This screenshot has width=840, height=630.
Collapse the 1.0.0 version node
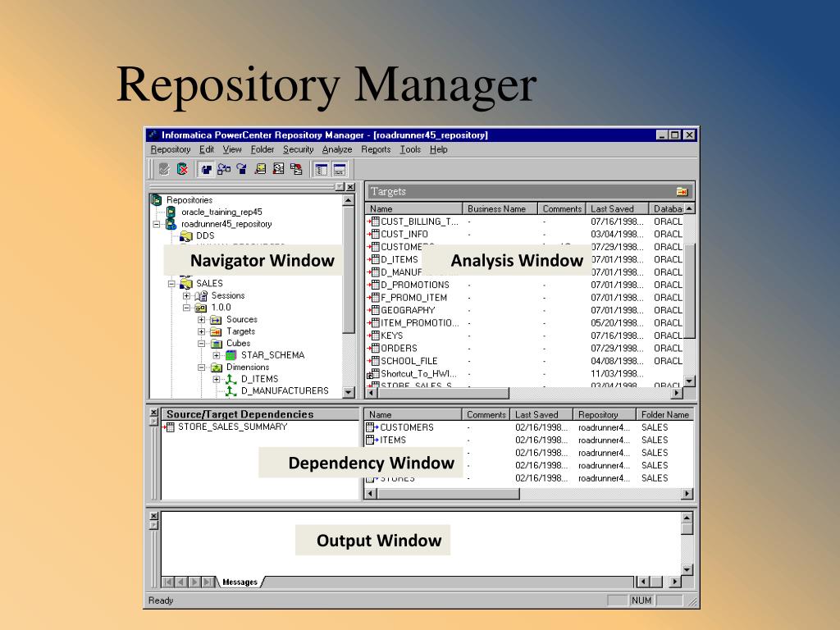pyautogui.click(x=186, y=308)
